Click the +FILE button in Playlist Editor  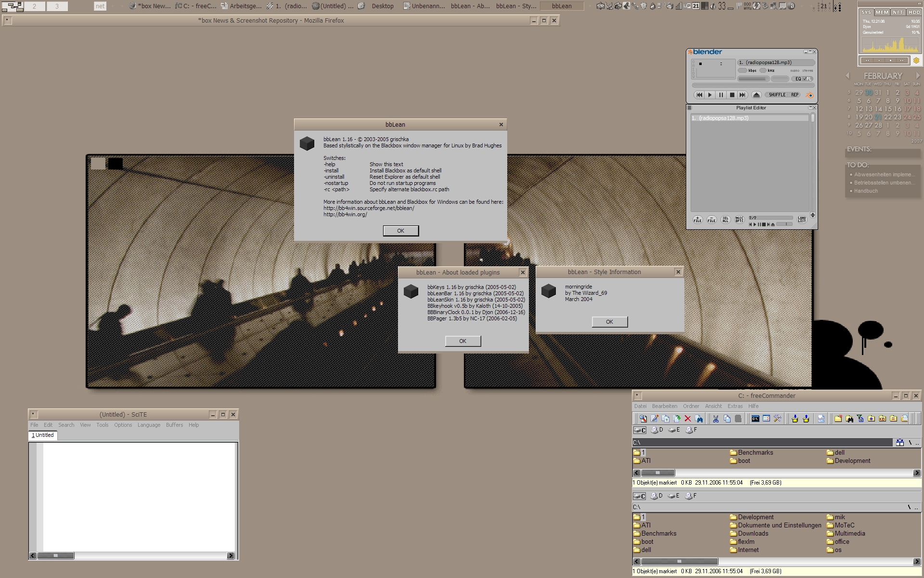click(697, 220)
